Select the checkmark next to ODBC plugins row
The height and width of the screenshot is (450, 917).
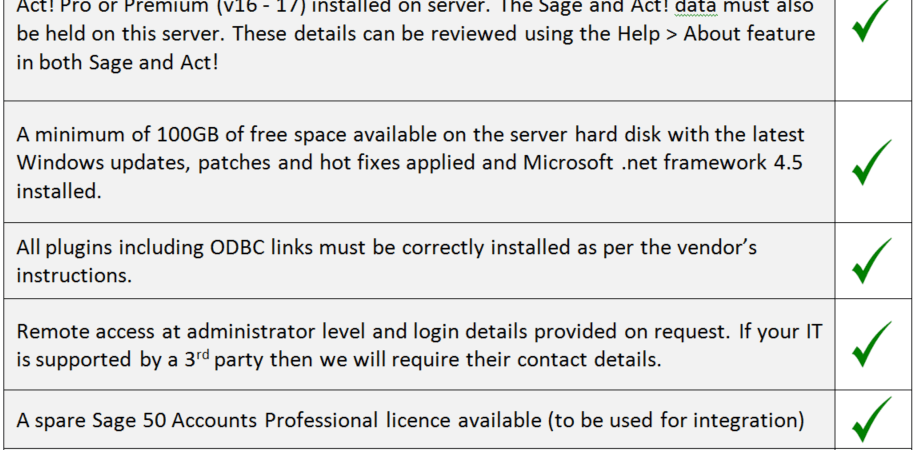(871, 260)
